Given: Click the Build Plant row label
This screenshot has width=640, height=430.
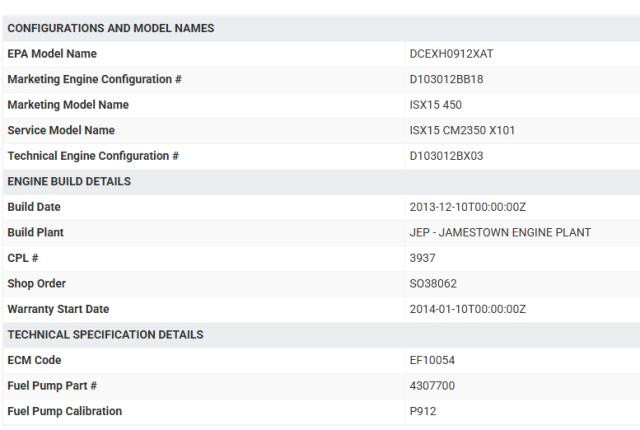Looking at the screenshot, I should (36, 233).
